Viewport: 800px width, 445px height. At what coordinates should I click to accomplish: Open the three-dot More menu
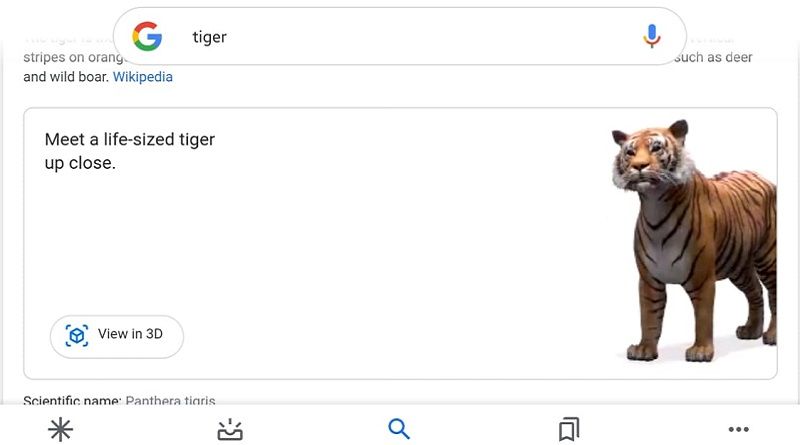(x=738, y=429)
